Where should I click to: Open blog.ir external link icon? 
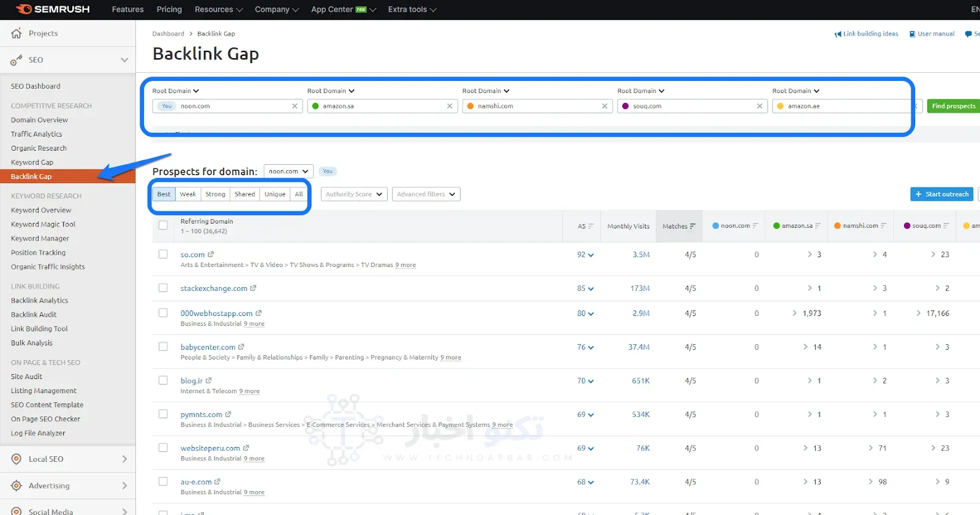[x=208, y=380]
